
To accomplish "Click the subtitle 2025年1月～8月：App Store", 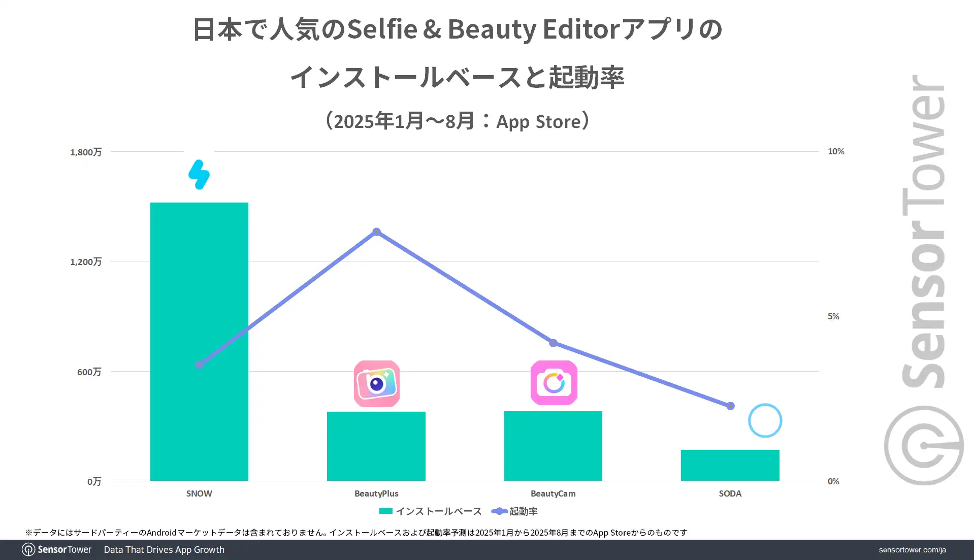I will [458, 121].
